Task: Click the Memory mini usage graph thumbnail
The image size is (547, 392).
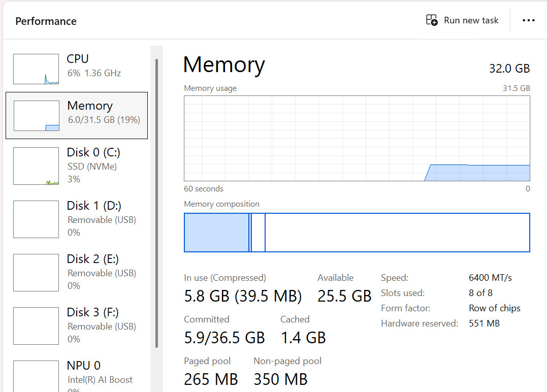Action: (x=36, y=116)
